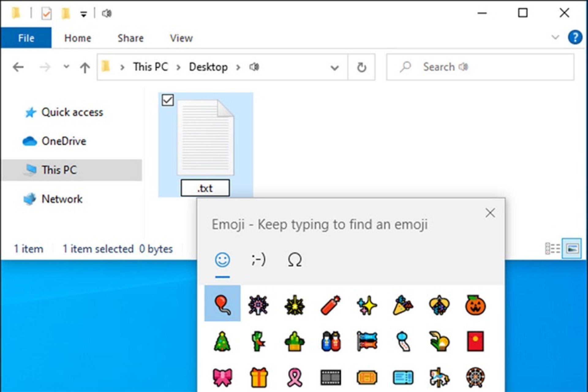Insert the film frames emoji

[x=331, y=377]
